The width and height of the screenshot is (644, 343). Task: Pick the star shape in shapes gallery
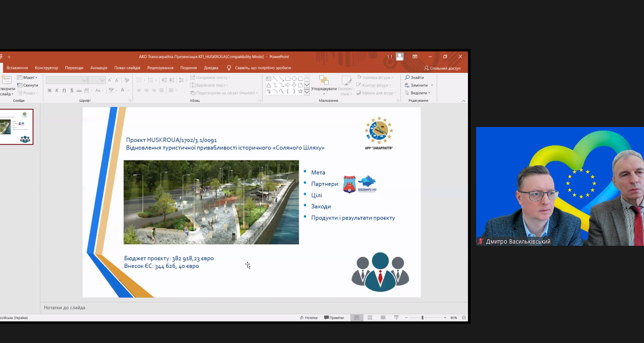pos(300,91)
